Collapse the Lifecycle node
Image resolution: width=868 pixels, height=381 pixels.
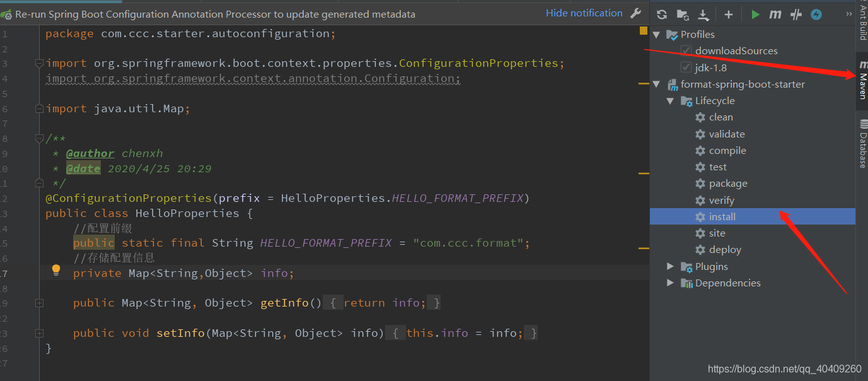click(x=671, y=100)
